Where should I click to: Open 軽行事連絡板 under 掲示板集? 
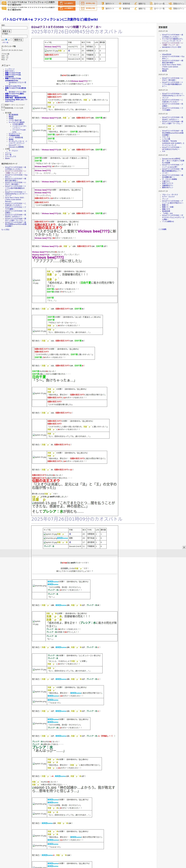13,115
